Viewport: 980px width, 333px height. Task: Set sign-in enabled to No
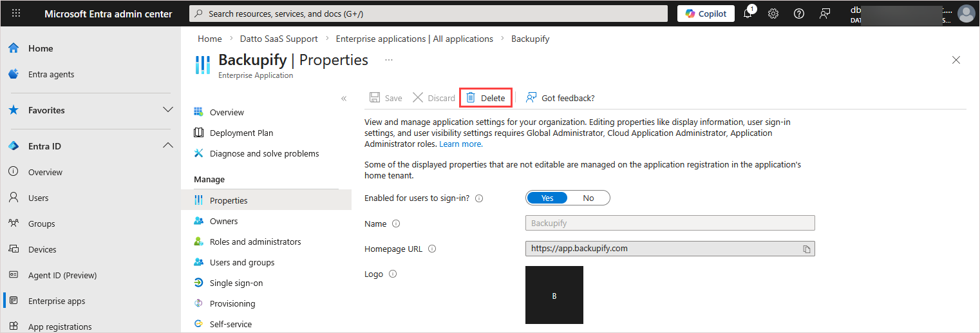[588, 198]
